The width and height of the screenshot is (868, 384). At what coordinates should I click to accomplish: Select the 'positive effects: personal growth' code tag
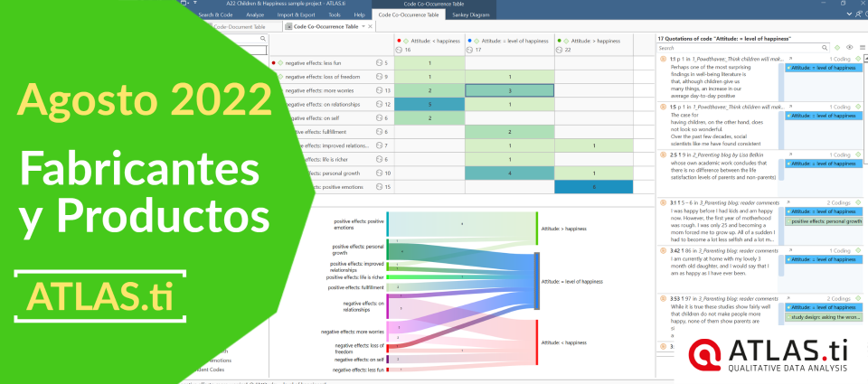pyautogui.click(x=824, y=221)
